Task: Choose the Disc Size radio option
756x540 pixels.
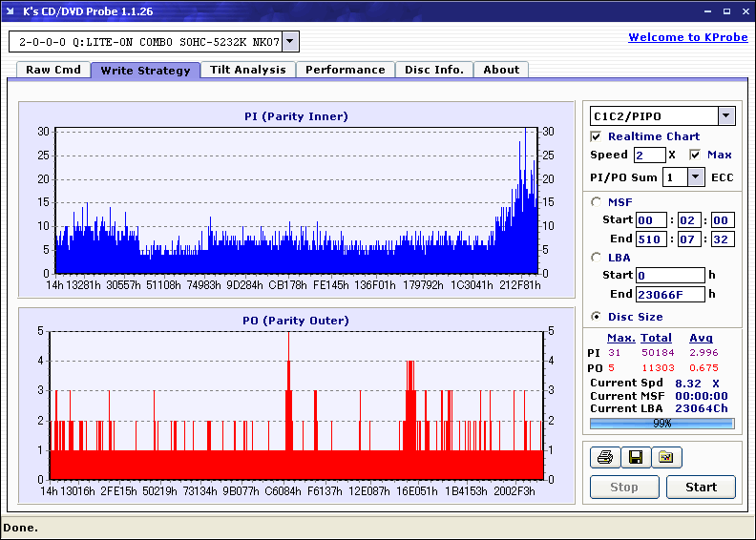Action: tap(597, 317)
